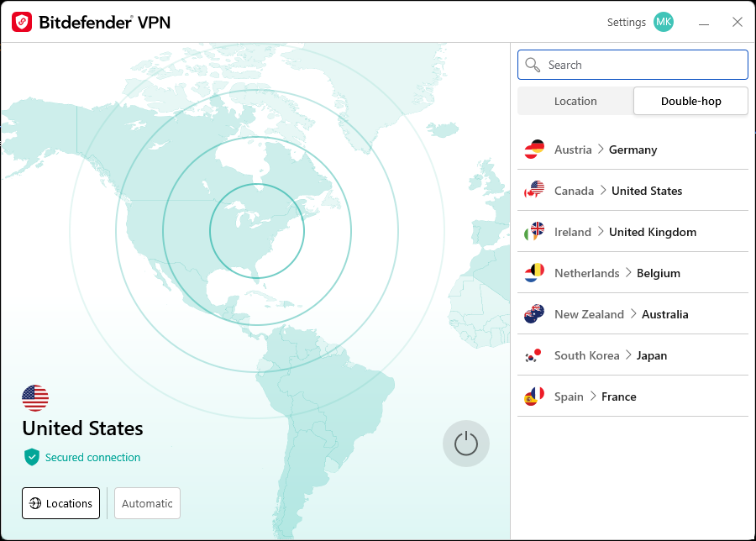Click the Netherlands-Belgium flag icon

tap(534, 273)
